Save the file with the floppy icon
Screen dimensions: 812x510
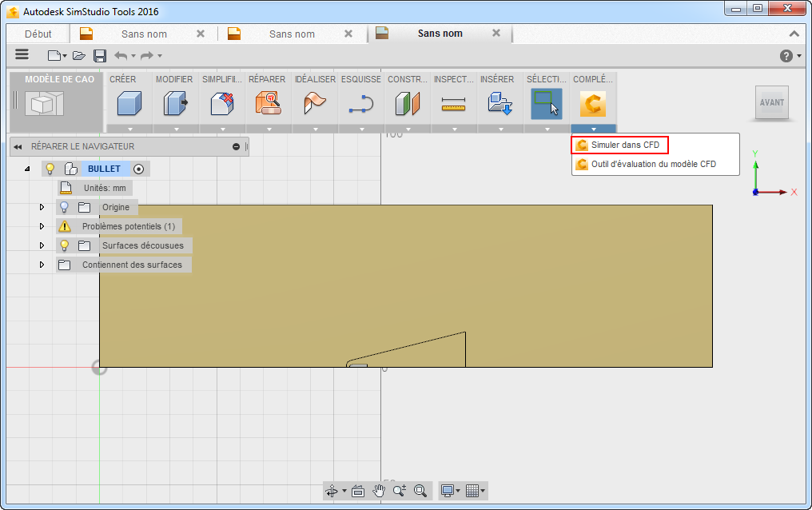100,55
